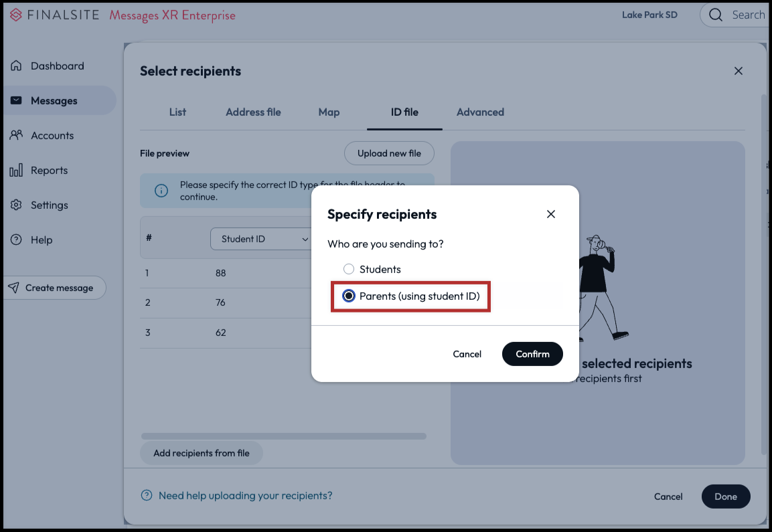The width and height of the screenshot is (772, 532).
Task: Switch to the Address file tab
Action: pyautogui.click(x=253, y=112)
